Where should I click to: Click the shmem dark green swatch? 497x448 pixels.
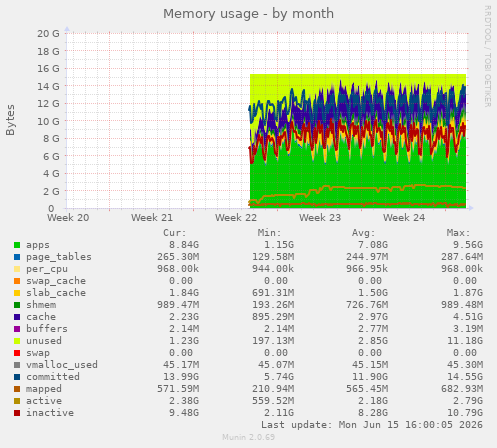click(x=17, y=305)
